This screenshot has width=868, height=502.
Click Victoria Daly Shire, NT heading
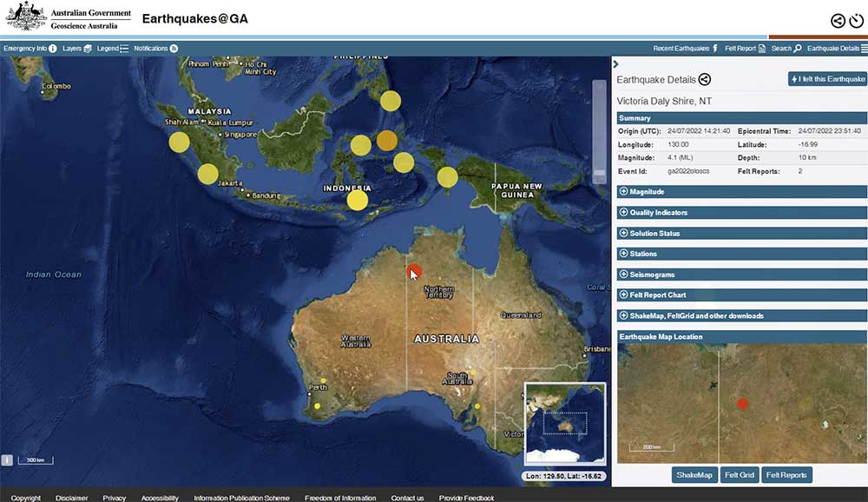[x=664, y=101]
